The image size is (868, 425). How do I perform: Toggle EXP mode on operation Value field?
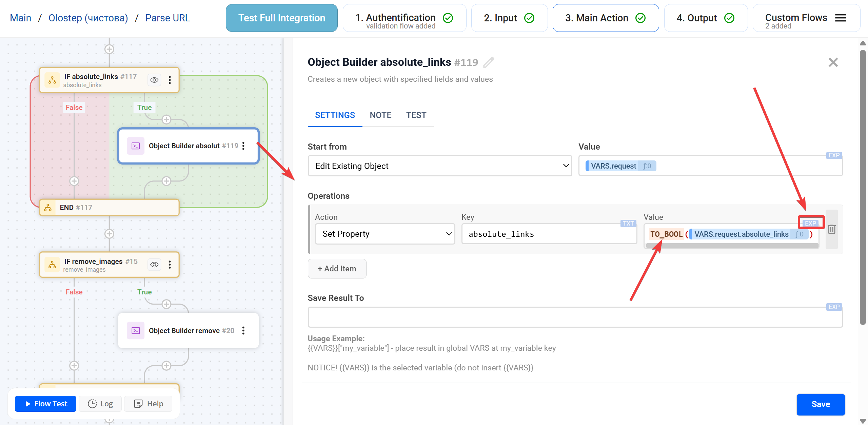(810, 223)
